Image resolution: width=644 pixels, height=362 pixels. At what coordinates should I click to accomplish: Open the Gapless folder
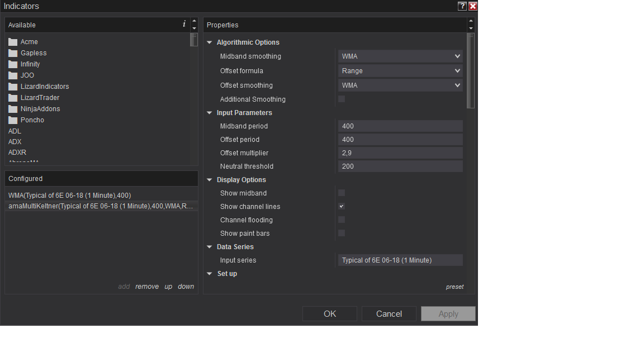[x=27, y=53]
